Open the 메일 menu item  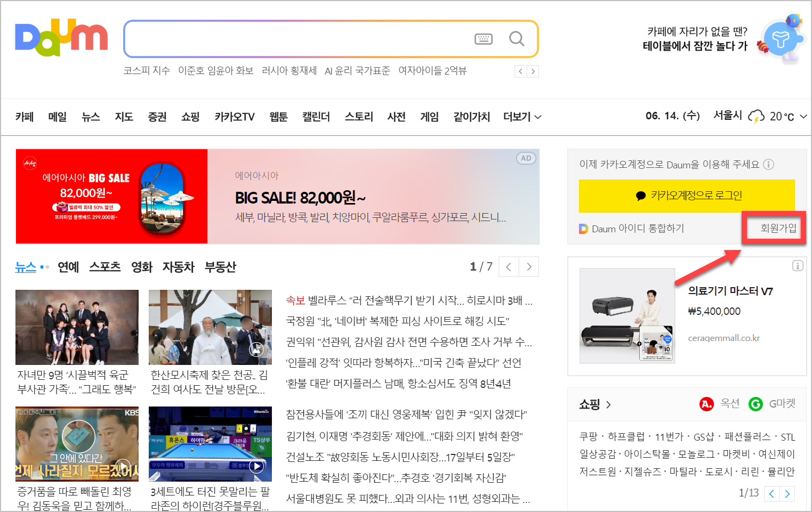pyautogui.click(x=58, y=117)
